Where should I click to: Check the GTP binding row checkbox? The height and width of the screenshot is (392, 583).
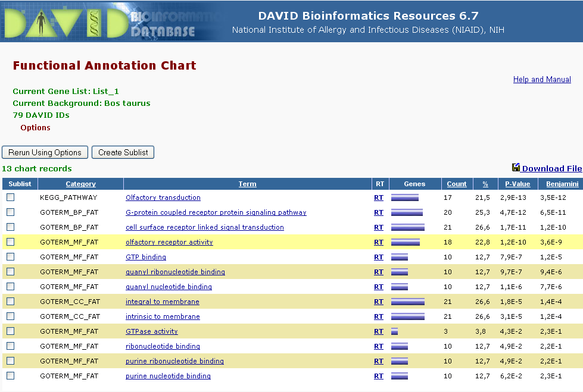pos(10,257)
